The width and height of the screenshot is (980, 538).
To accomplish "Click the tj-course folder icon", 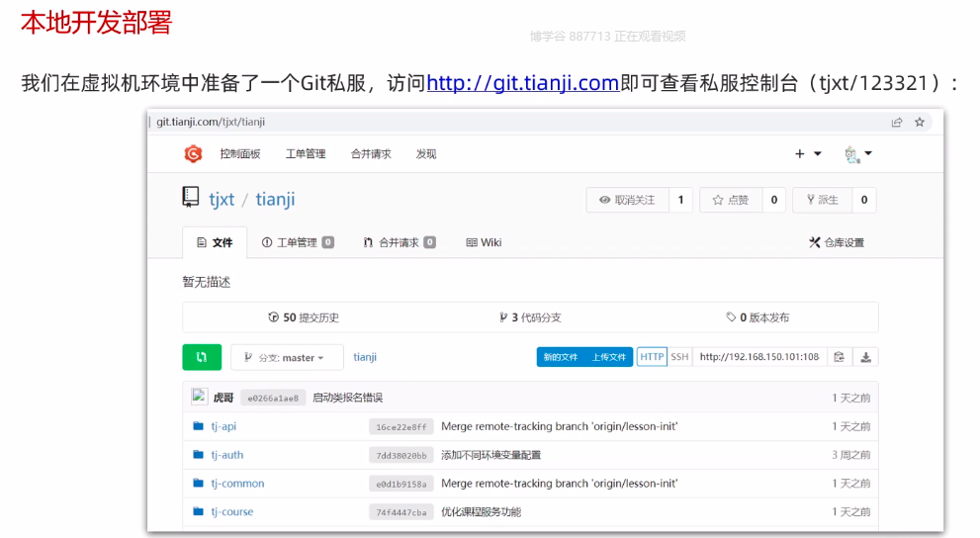I will coord(198,511).
